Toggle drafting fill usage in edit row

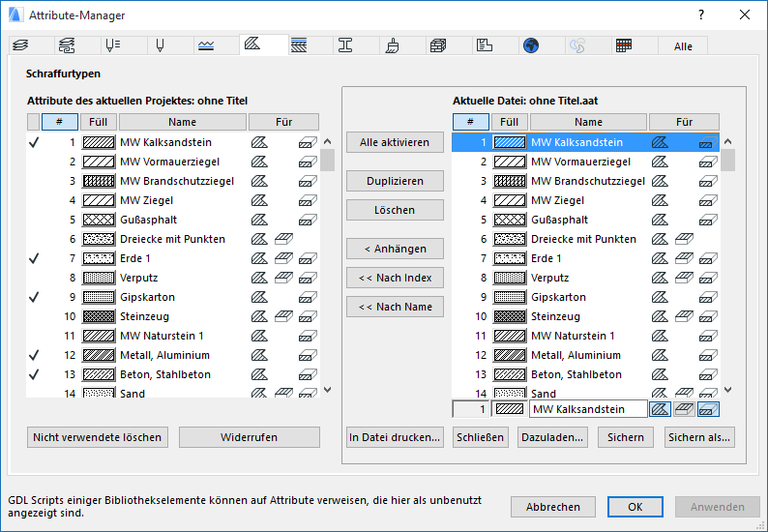pyautogui.click(x=661, y=409)
